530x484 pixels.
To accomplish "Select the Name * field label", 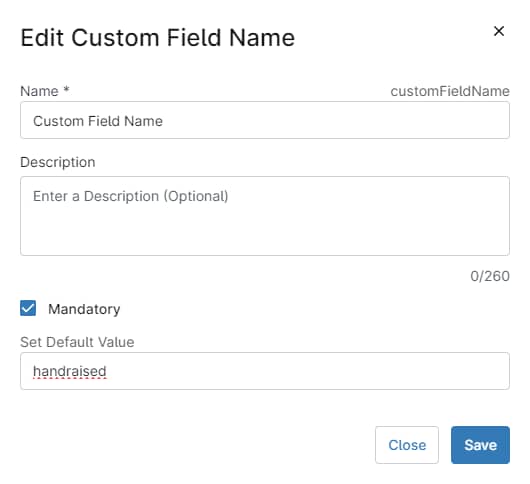I will pyautogui.click(x=45, y=91).
